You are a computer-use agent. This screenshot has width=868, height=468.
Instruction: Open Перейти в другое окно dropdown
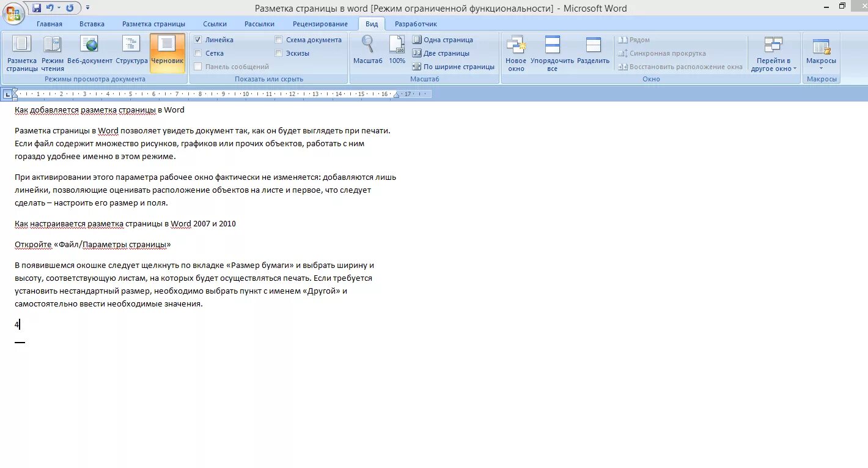tap(774, 54)
